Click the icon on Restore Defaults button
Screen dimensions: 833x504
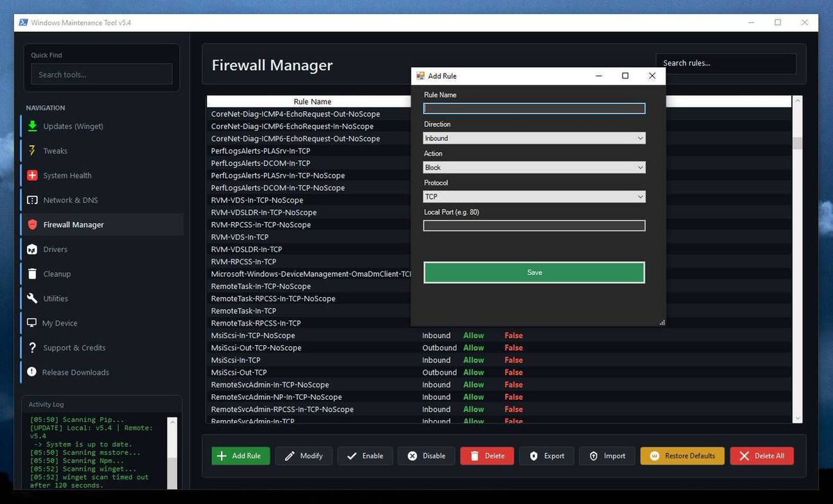point(654,455)
